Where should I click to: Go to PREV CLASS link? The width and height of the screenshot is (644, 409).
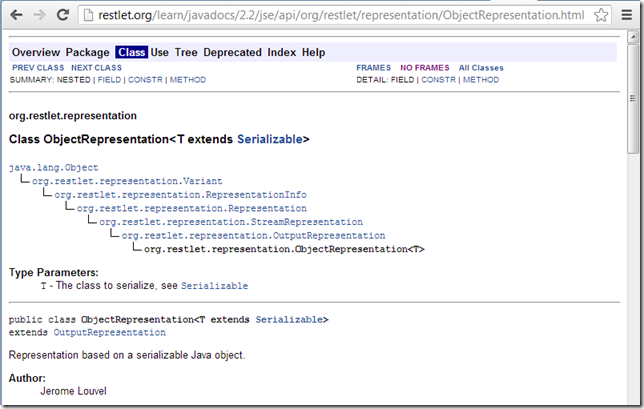[x=37, y=68]
